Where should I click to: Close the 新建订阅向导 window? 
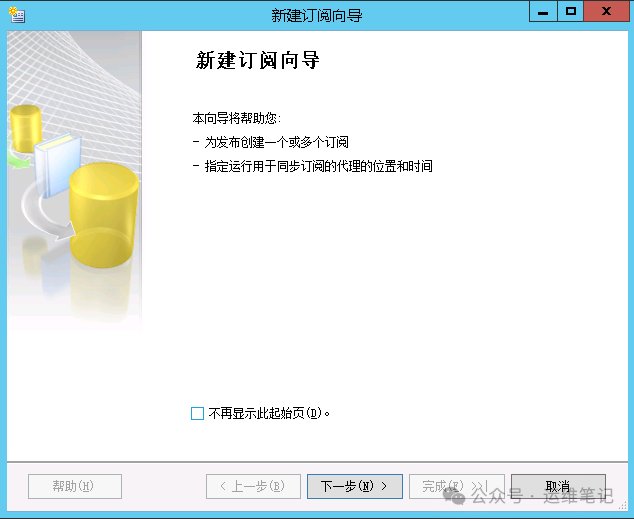click(607, 11)
